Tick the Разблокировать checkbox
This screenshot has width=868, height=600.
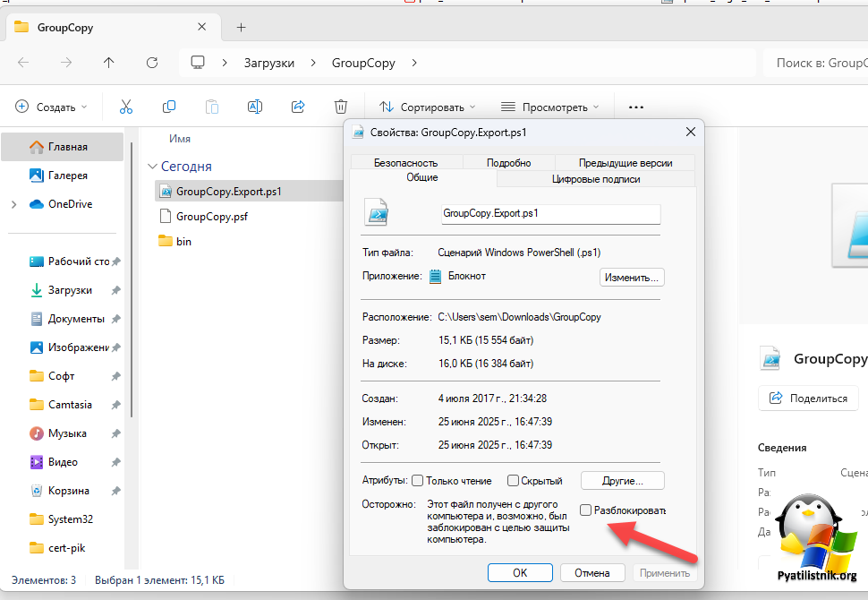(586, 510)
